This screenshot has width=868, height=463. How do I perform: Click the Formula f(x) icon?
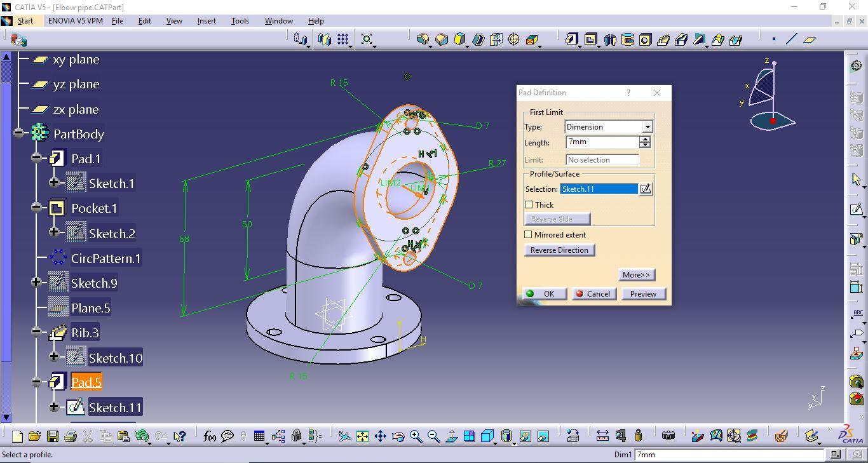pyautogui.click(x=209, y=436)
